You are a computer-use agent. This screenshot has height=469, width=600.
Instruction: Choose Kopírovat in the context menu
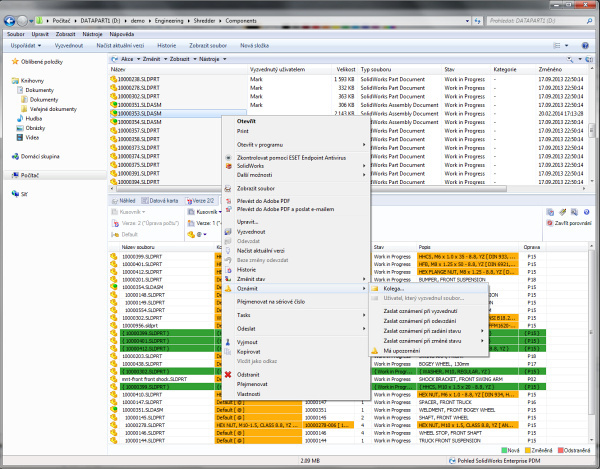coord(248,352)
